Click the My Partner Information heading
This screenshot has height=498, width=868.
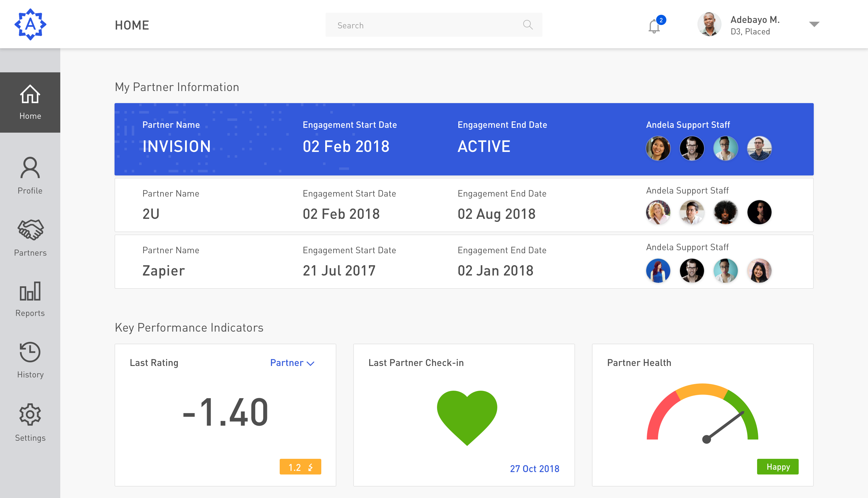pyautogui.click(x=177, y=87)
